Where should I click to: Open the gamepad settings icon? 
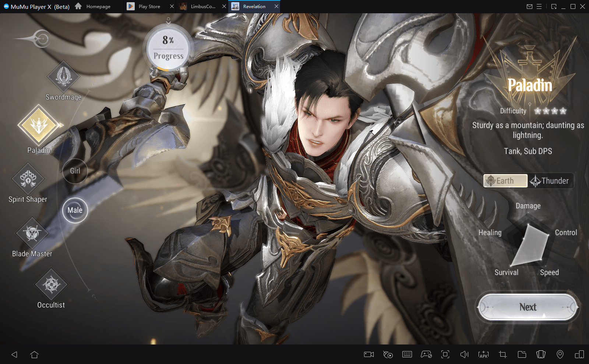(x=426, y=354)
